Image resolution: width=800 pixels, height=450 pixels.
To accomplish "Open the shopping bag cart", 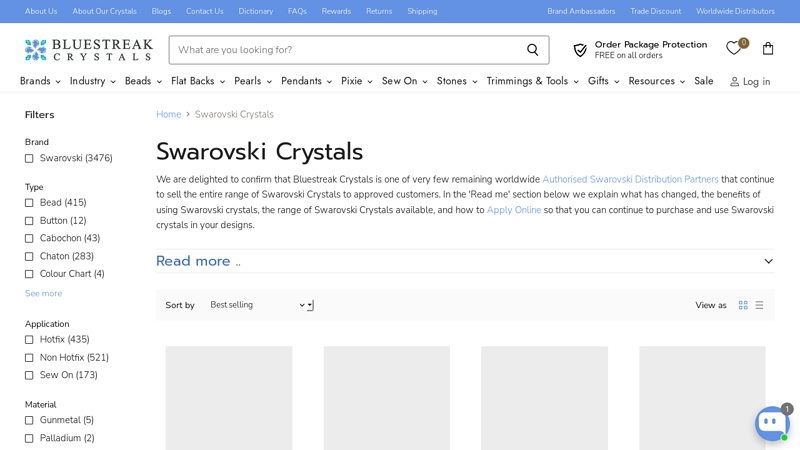I will pyautogui.click(x=768, y=48).
